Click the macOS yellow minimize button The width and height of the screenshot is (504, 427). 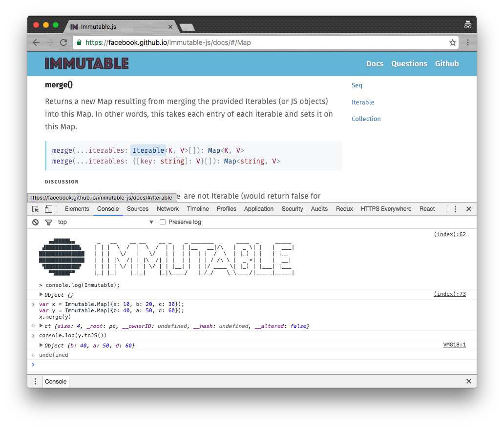[x=46, y=25]
